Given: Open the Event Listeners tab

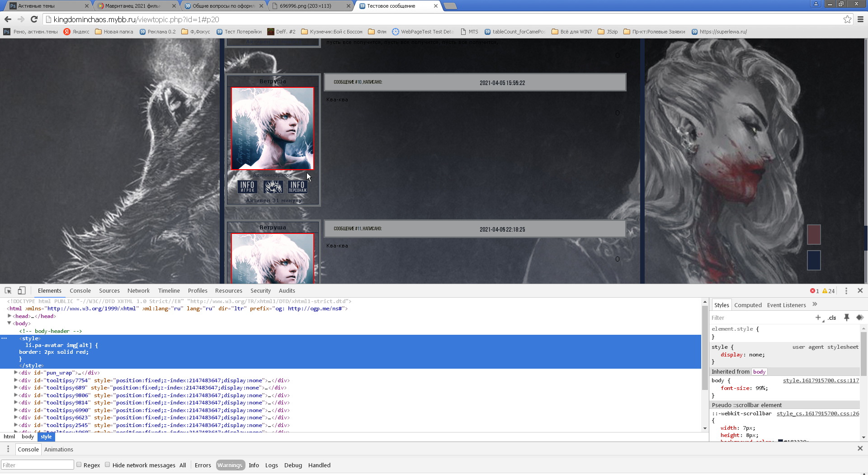Looking at the screenshot, I should click(786, 305).
